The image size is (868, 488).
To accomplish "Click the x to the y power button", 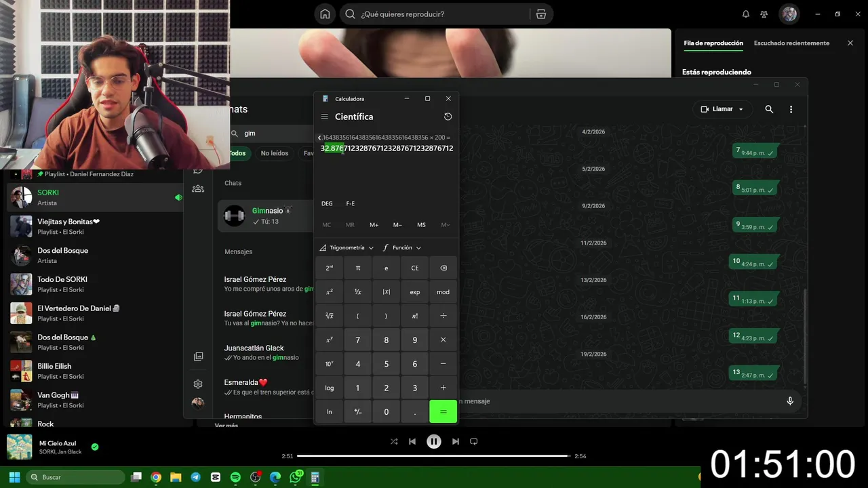I will (x=330, y=340).
